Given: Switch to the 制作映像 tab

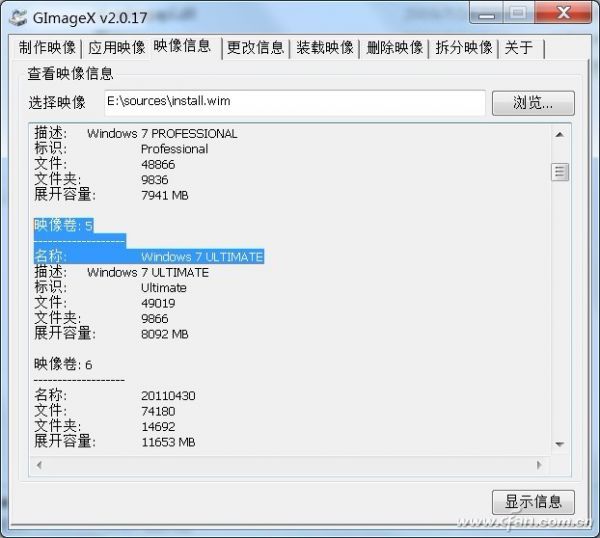Looking at the screenshot, I should point(47,48).
